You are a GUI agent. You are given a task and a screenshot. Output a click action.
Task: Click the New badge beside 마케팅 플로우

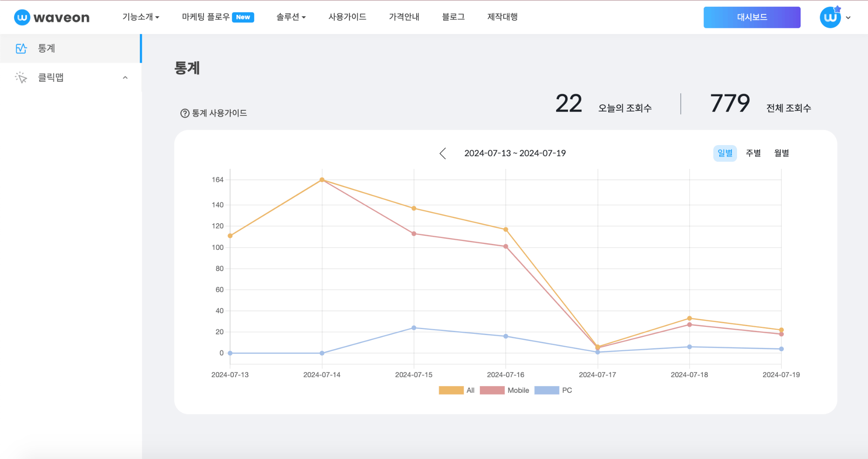click(x=243, y=17)
